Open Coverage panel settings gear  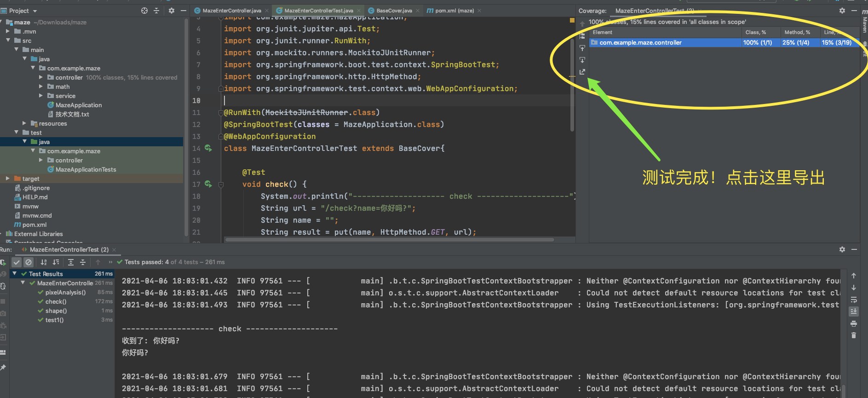point(842,11)
